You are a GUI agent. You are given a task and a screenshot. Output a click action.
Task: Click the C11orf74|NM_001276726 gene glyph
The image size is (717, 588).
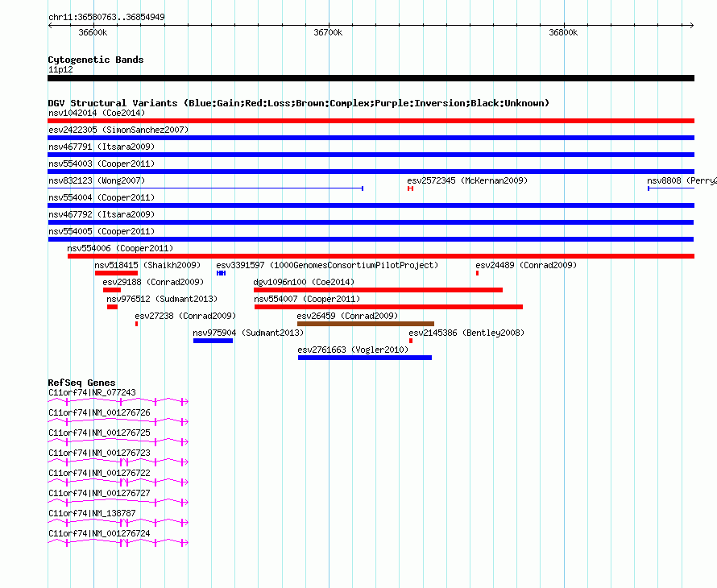coord(118,422)
